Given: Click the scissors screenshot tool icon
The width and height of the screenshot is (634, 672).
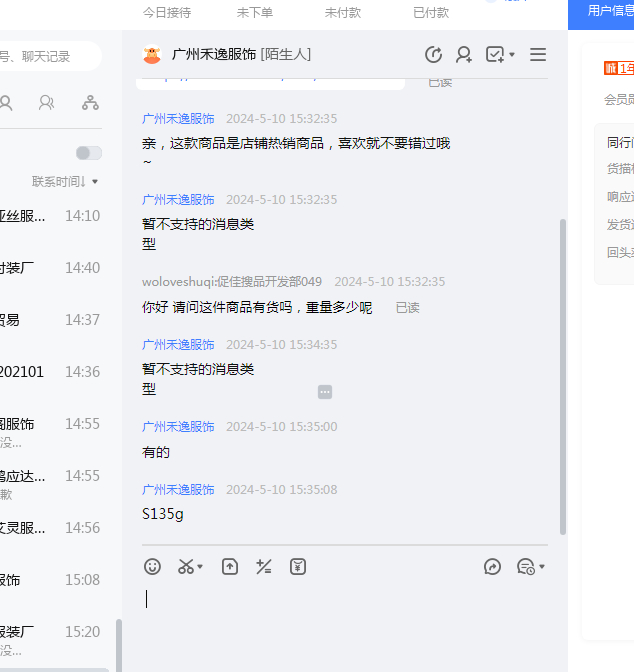Looking at the screenshot, I should click(x=186, y=567).
